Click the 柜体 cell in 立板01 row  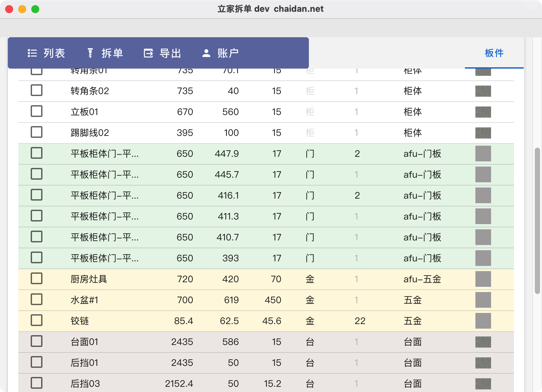[413, 112]
